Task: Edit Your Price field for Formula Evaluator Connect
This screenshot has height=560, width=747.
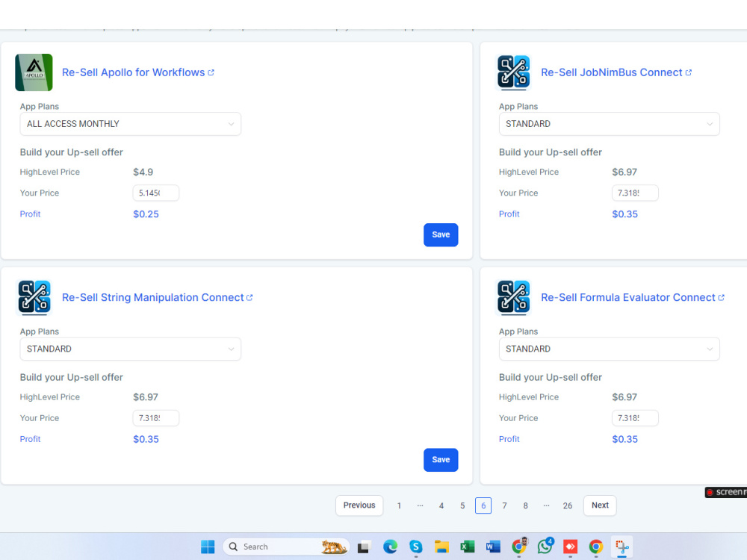Action: click(635, 418)
